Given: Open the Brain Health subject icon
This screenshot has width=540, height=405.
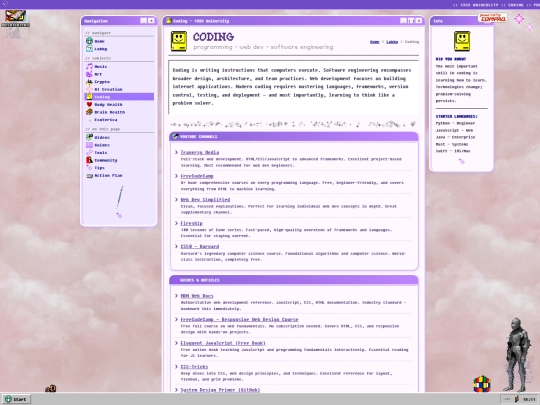Looking at the screenshot, I should click(89, 112).
